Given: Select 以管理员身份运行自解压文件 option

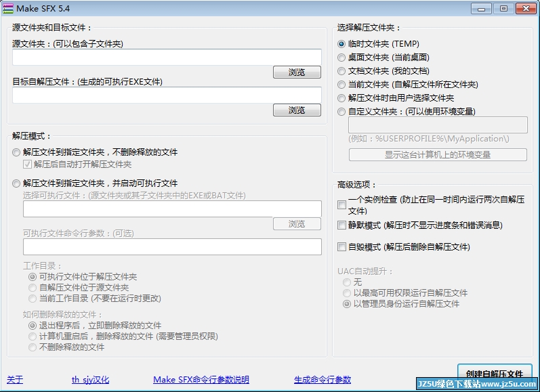Looking at the screenshot, I should [x=347, y=304].
